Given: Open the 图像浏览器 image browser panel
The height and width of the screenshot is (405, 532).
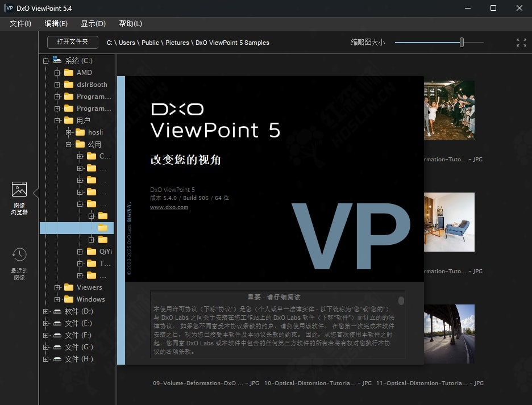Looking at the screenshot, I should point(19,198).
